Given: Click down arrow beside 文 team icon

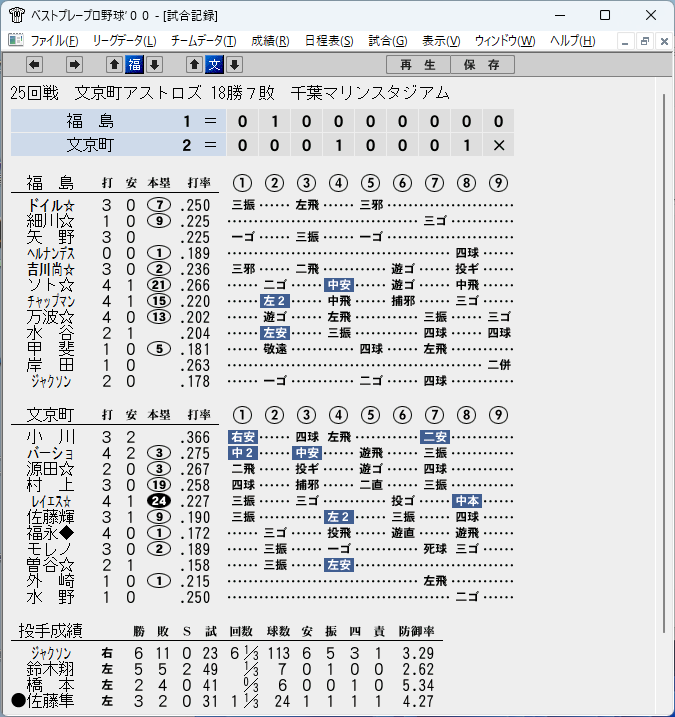Looking at the screenshot, I should [x=235, y=64].
